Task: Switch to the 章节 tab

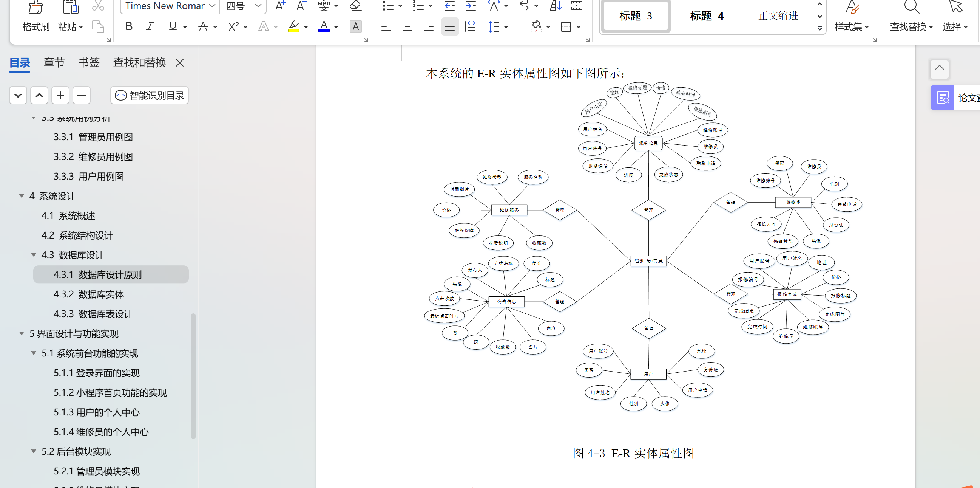Action: (x=54, y=62)
